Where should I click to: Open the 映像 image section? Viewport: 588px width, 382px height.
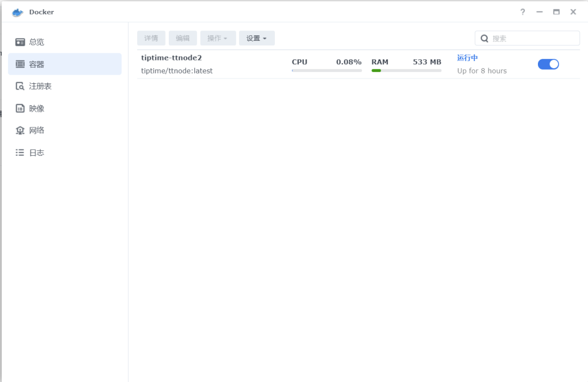tap(65, 108)
